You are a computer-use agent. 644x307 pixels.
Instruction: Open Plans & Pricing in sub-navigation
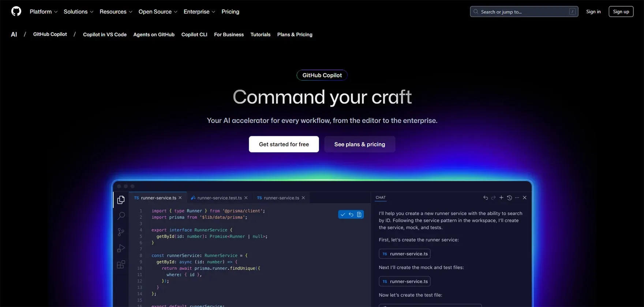pyautogui.click(x=295, y=34)
